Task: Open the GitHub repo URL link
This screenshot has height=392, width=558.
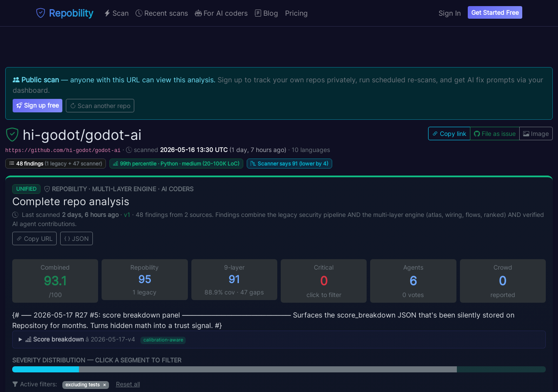Action: pos(63,150)
